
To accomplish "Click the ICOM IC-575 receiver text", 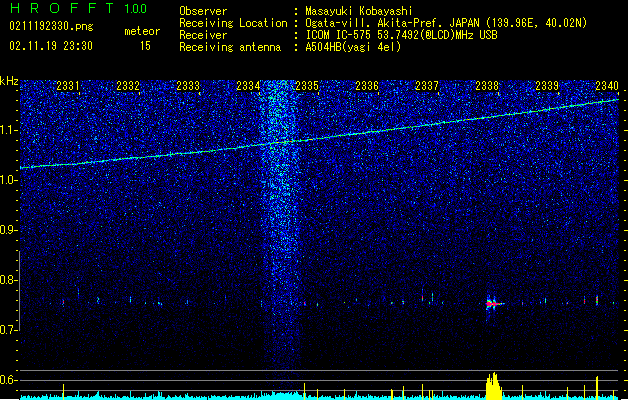I will coord(401,35).
